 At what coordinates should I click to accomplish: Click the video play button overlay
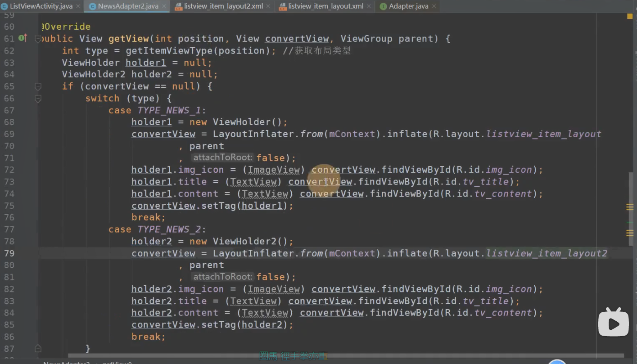click(x=614, y=322)
